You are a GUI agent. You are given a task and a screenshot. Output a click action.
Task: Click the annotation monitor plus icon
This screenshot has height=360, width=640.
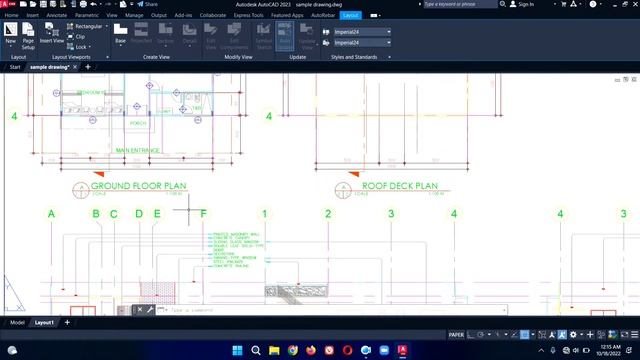pyautogui.click(x=590, y=335)
